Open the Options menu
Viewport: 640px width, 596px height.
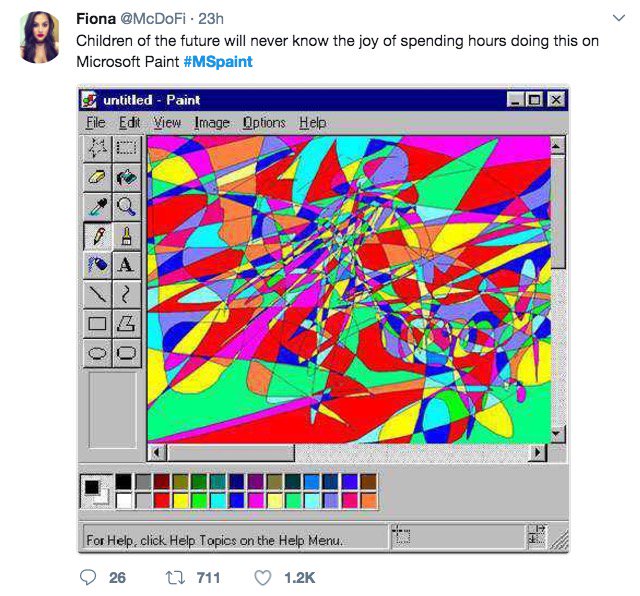pos(264,122)
